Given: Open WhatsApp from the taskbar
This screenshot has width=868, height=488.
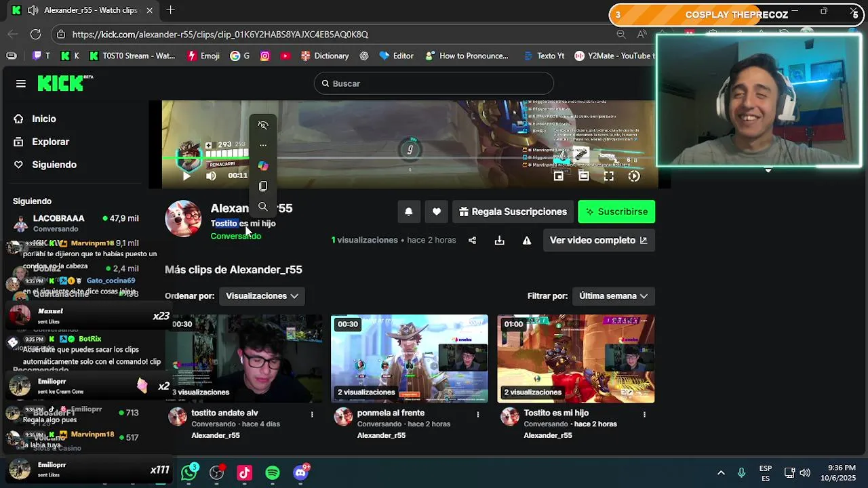Looking at the screenshot, I should tap(189, 472).
